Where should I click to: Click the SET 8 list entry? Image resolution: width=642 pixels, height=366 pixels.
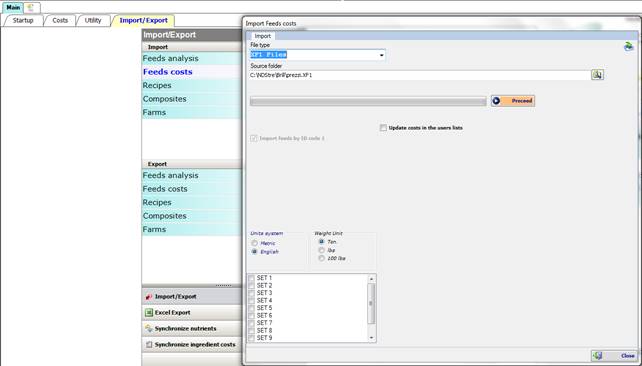pos(264,331)
